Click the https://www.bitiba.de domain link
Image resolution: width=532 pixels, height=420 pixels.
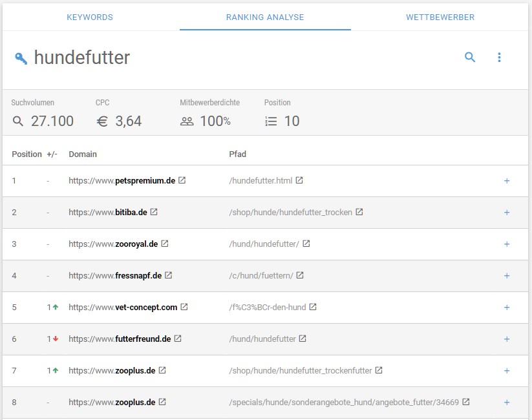[108, 213]
